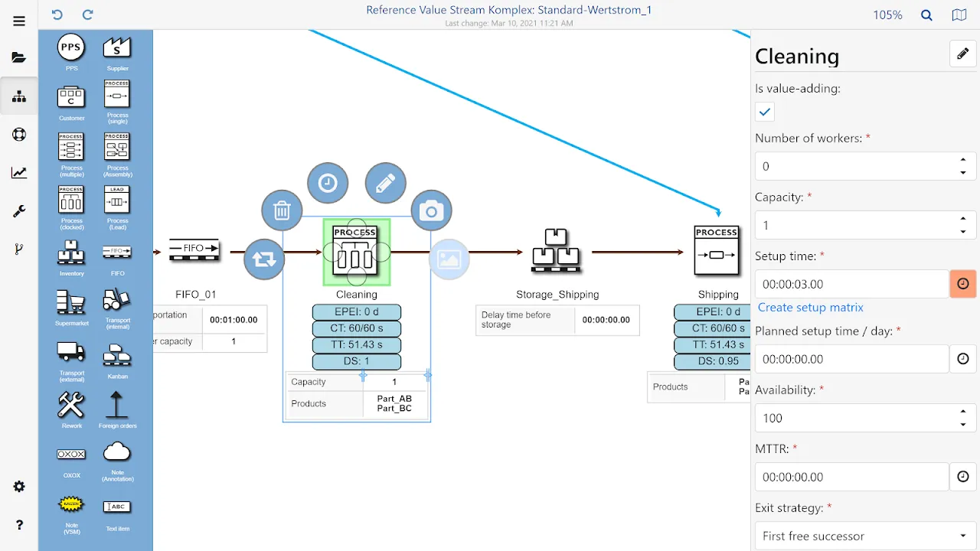Open the clock picker for MTTR
This screenshot has height=551, width=980.
click(963, 477)
